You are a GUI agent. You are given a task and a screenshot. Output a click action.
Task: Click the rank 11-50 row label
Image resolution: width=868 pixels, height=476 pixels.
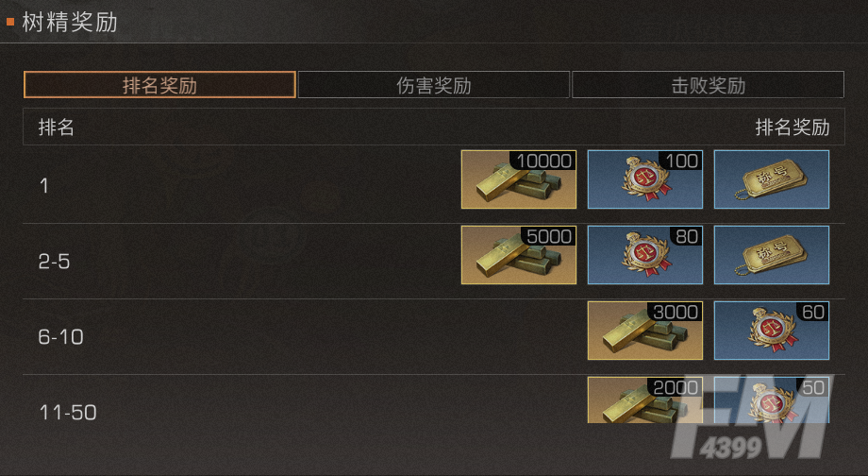click(x=68, y=413)
